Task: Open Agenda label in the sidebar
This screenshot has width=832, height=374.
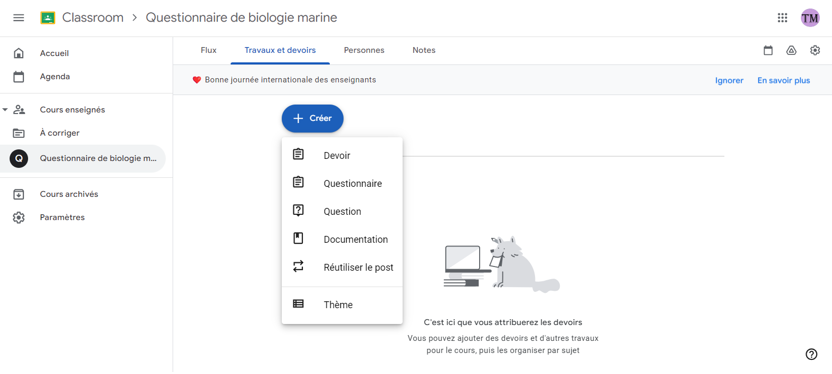Action: (55, 76)
